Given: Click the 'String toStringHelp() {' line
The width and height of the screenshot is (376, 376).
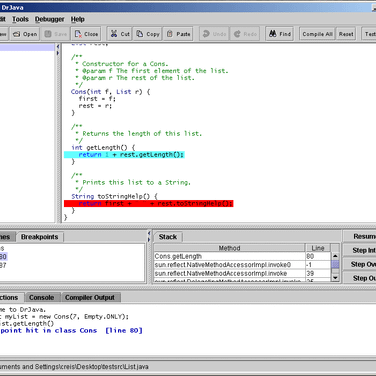Looking at the screenshot, I should point(114,196).
